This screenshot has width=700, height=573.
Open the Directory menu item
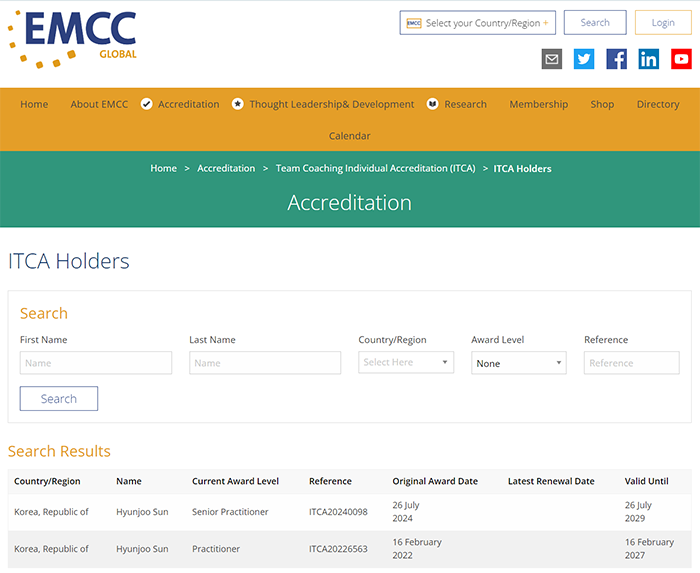point(658,104)
